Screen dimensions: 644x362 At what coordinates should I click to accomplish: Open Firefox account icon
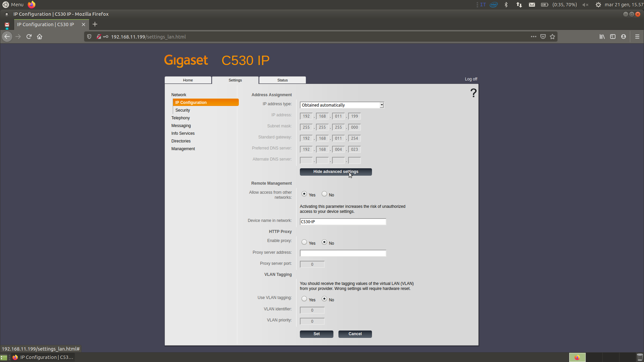click(624, 37)
